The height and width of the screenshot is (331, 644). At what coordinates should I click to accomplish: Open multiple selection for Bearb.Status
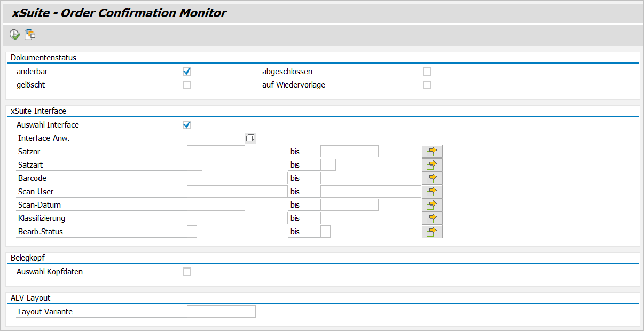coord(431,231)
